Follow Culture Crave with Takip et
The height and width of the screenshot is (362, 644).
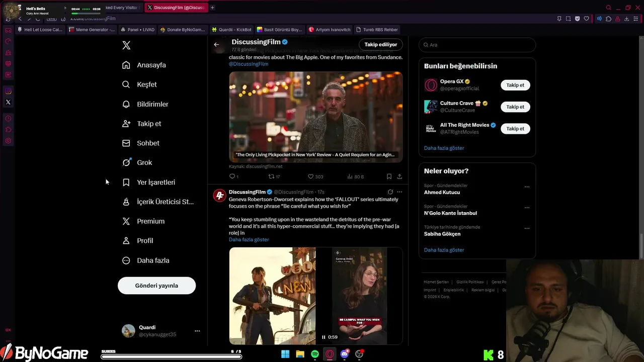[515, 107]
